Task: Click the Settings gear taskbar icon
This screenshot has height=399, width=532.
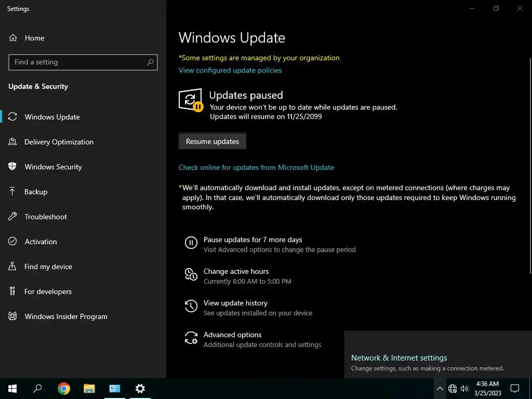Action: [140, 389]
